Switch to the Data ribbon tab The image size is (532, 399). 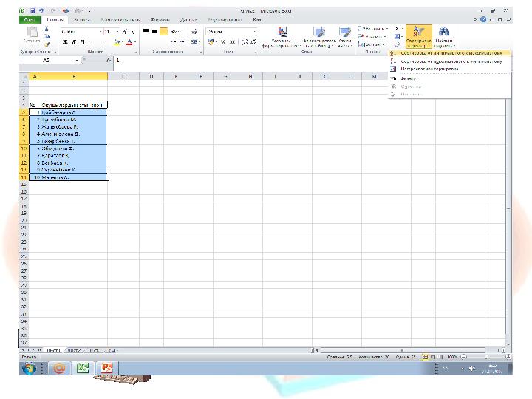click(188, 20)
